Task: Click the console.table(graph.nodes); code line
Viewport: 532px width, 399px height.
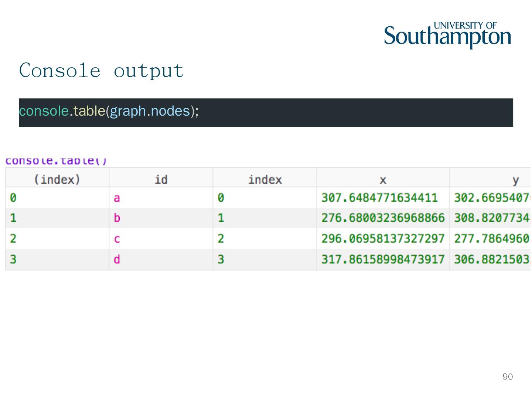Action: tap(109, 111)
